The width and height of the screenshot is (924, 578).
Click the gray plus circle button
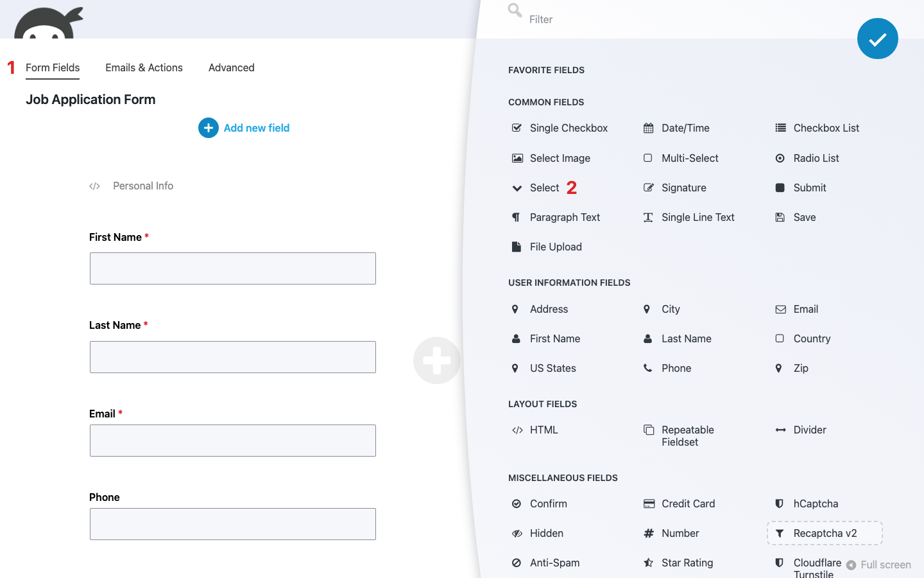437,360
